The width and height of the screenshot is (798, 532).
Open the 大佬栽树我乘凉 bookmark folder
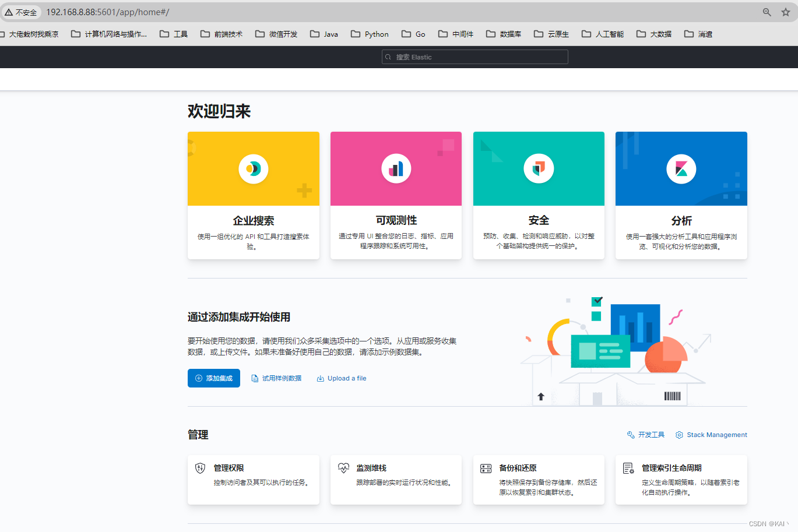tap(29, 34)
